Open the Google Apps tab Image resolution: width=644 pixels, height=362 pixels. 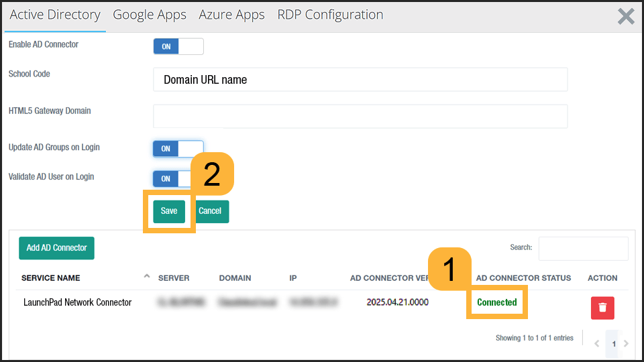150,15
